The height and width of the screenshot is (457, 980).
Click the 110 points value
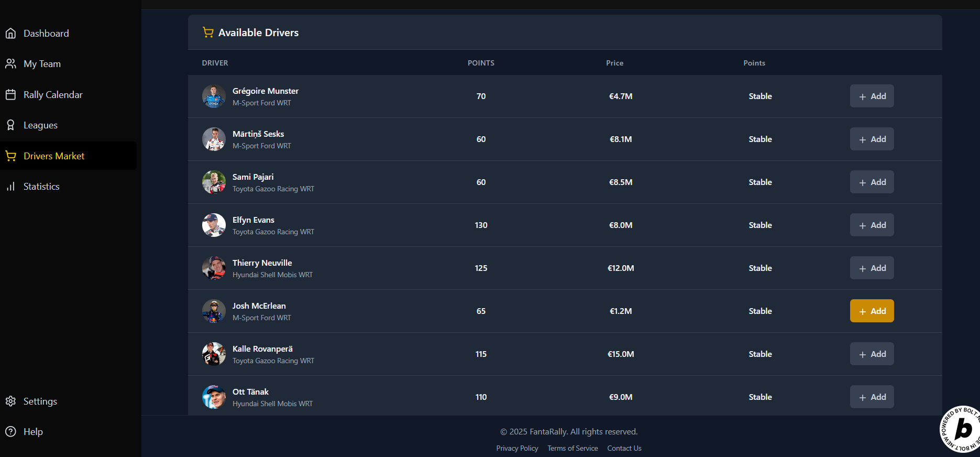(x=481, y=397)
